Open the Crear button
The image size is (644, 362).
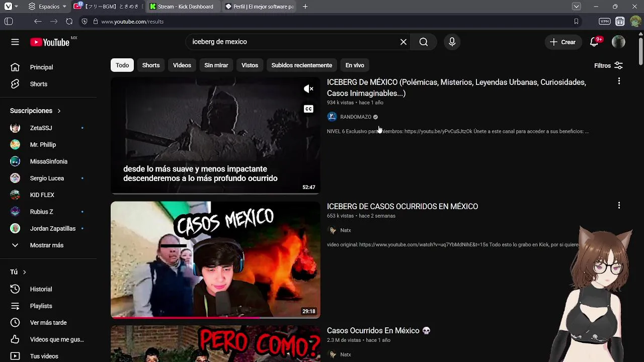pos(563,42)
